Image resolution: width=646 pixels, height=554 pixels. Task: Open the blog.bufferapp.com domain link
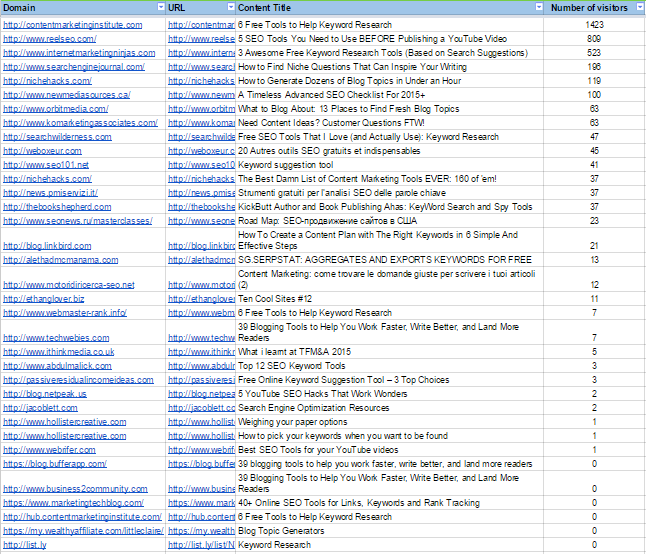tap(55, 464)
